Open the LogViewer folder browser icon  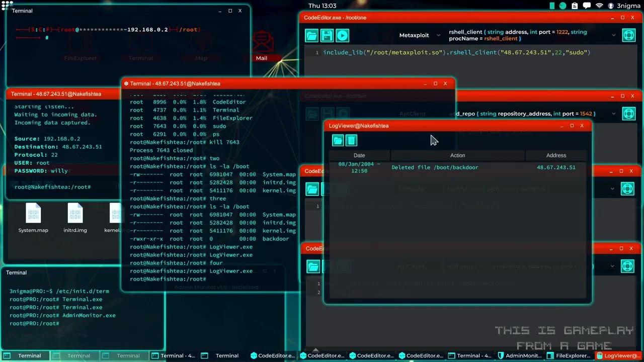(x=338, y=141)
